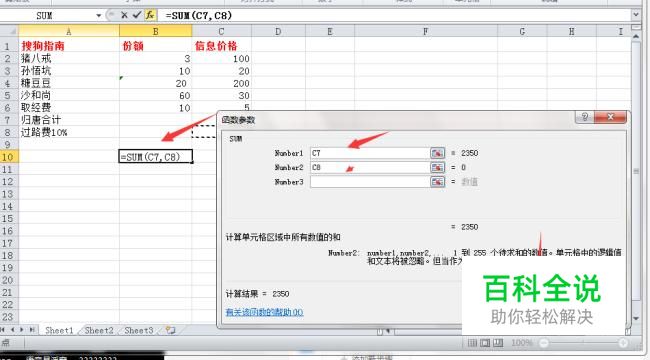Select cell B5 with value 60

click(155, 95)
